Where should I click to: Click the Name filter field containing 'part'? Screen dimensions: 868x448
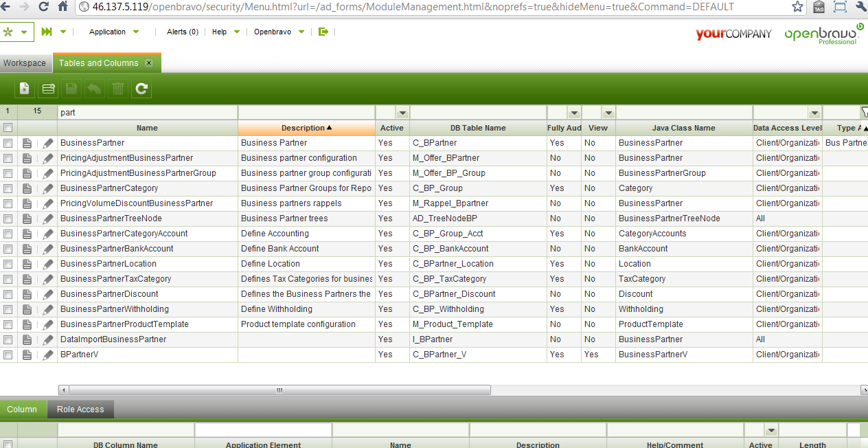148,112
